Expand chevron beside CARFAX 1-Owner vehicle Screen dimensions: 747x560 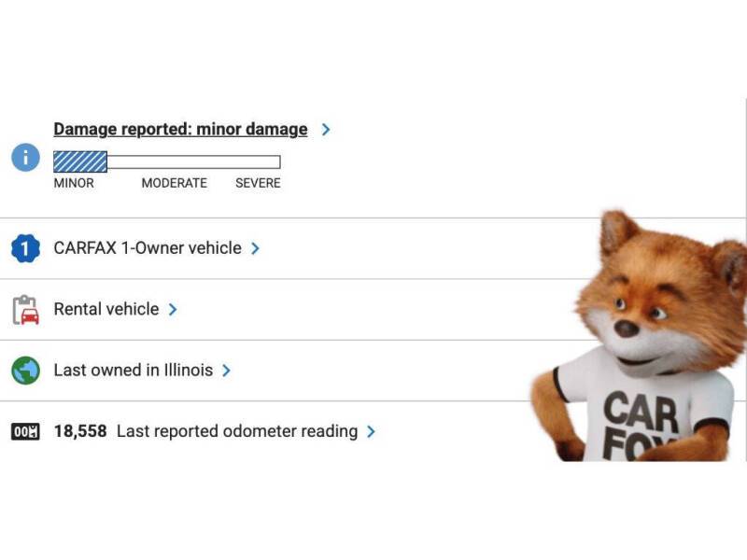[x=255, y=248]
